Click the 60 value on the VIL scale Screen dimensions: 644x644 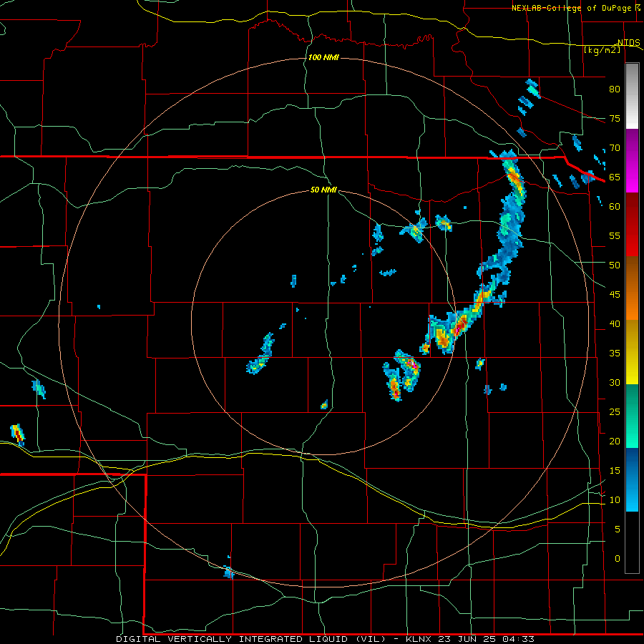(x=615, y=207)
